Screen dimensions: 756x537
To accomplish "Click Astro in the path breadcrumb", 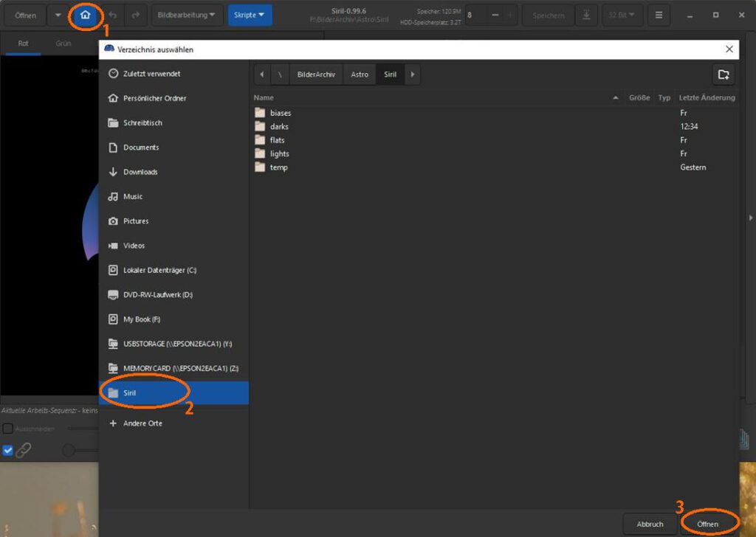I will click(360, 74).
